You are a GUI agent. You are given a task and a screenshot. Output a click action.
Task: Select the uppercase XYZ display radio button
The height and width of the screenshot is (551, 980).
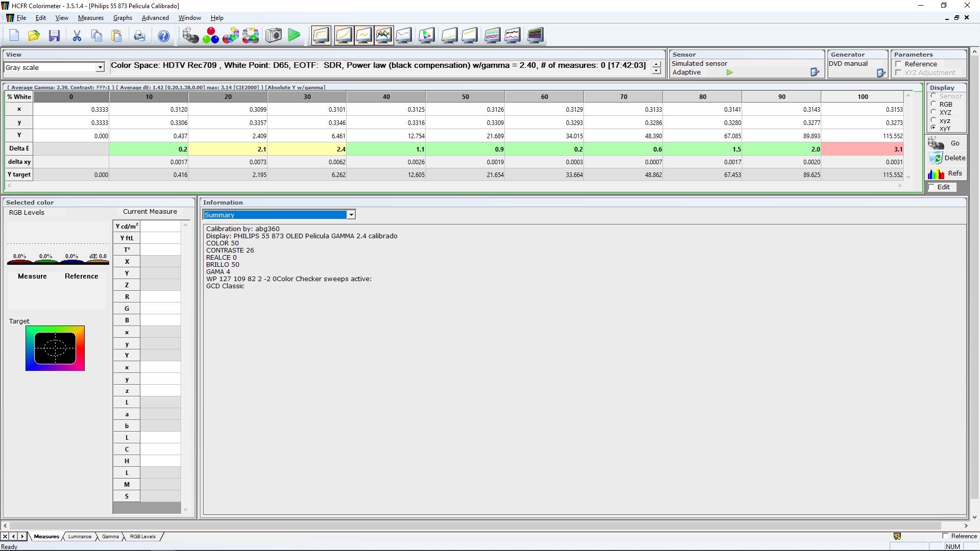[934, 112]
